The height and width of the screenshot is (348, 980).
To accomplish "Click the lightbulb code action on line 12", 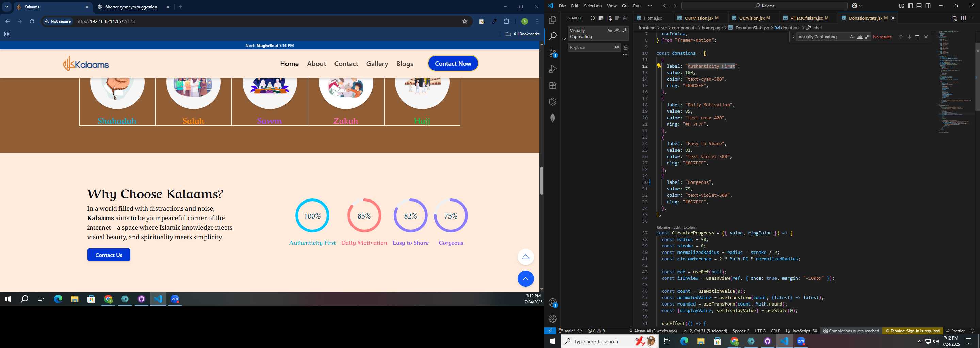I will (x=659, y=66).
